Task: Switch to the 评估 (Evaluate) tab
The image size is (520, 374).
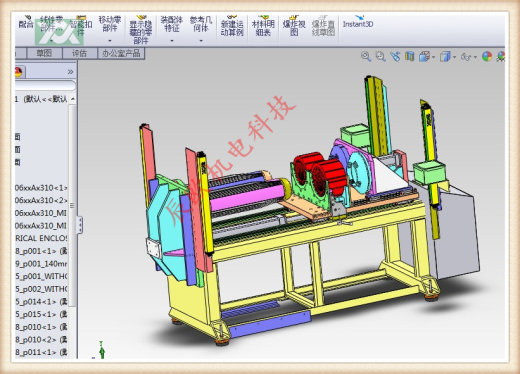Action: click(80, 53)
